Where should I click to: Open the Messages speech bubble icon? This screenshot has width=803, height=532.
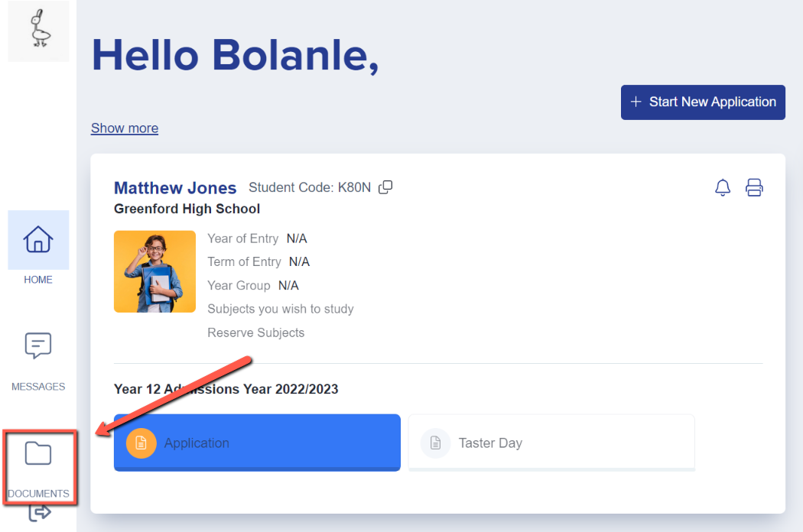[38, 345]
